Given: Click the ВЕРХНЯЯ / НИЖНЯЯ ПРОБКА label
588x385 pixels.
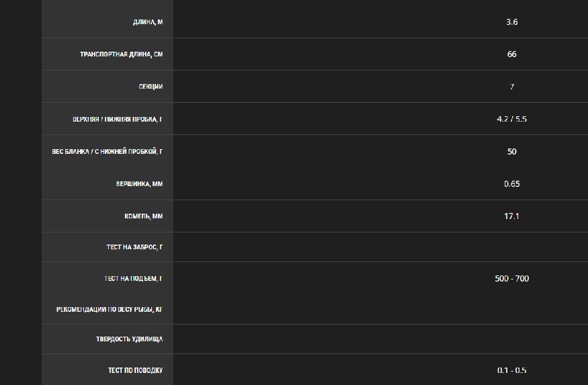Looking at the screenshot, I should (118, 119).
